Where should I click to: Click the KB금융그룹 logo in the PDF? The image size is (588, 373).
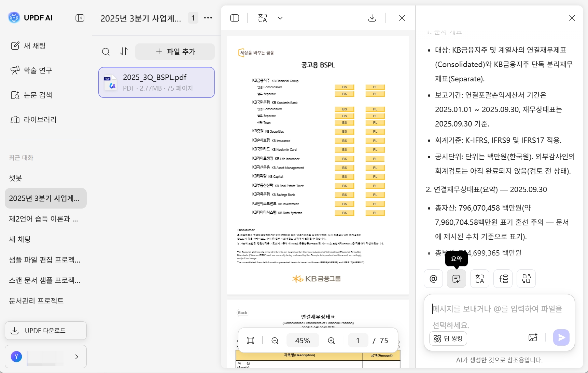tap(317, 279)
